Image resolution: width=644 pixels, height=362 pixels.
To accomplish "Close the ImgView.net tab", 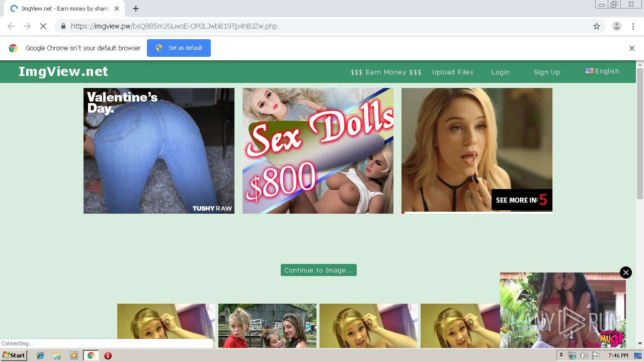I will [x=117, y=9].
